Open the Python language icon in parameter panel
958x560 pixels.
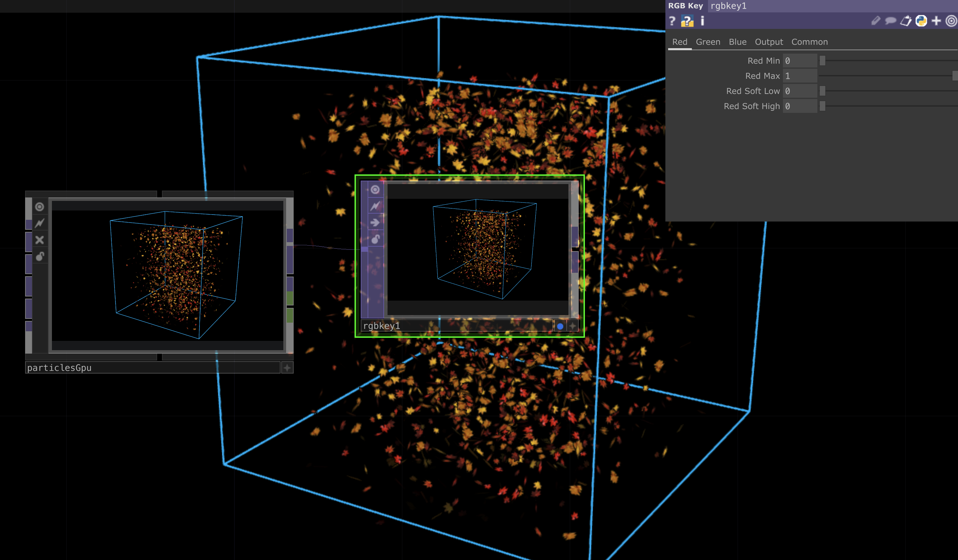click(x=921, y=21)
